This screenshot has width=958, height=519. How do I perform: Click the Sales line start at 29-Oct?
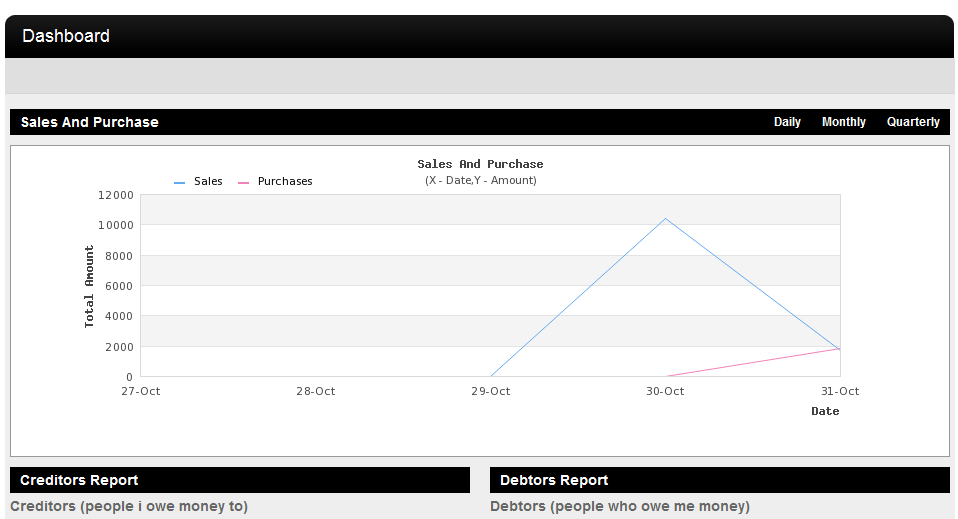click(x=491, y=376)
